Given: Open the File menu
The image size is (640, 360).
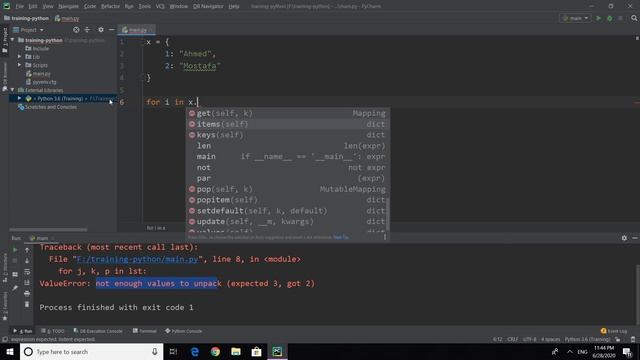Looking at the screenshot, I should (20, 6).
